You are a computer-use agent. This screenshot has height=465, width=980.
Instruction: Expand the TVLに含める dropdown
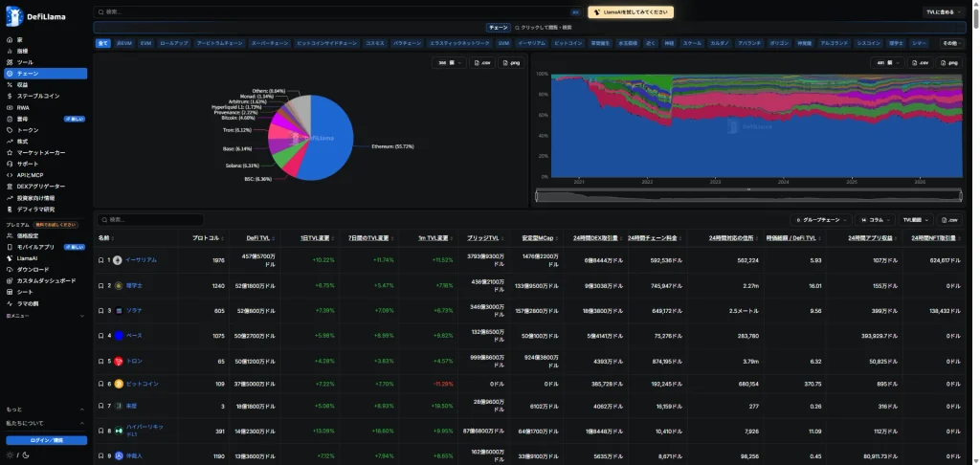[944, 11]
